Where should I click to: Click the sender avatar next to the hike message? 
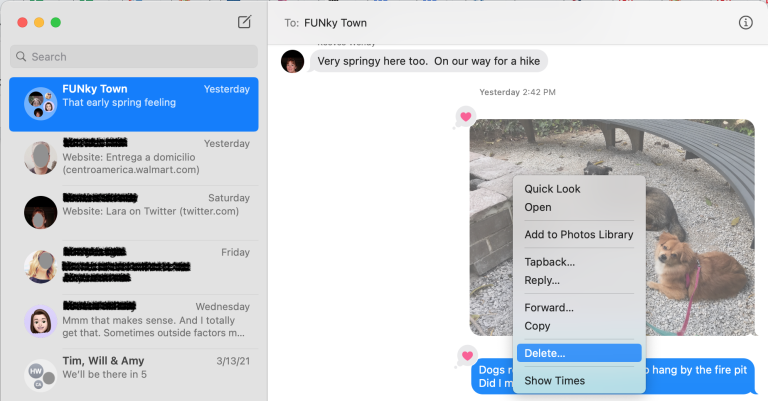(x=292, y=62)
